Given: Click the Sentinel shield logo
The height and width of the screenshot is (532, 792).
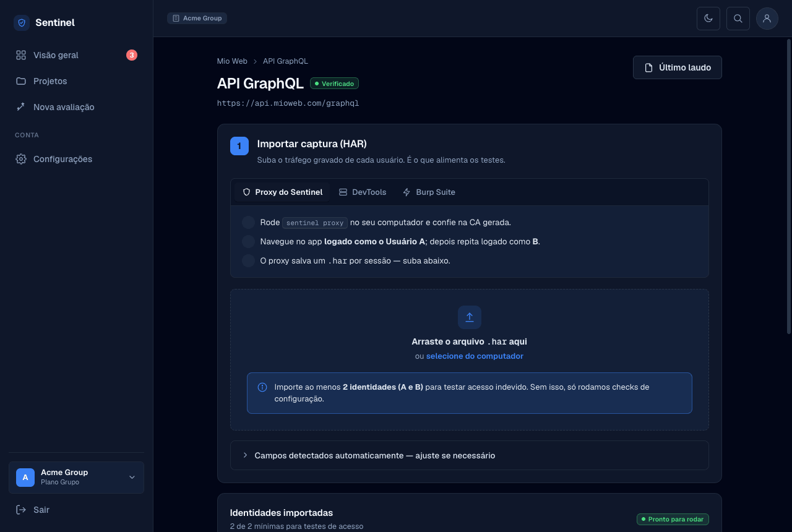Looking at the screenshot, I should click(22, 23).
